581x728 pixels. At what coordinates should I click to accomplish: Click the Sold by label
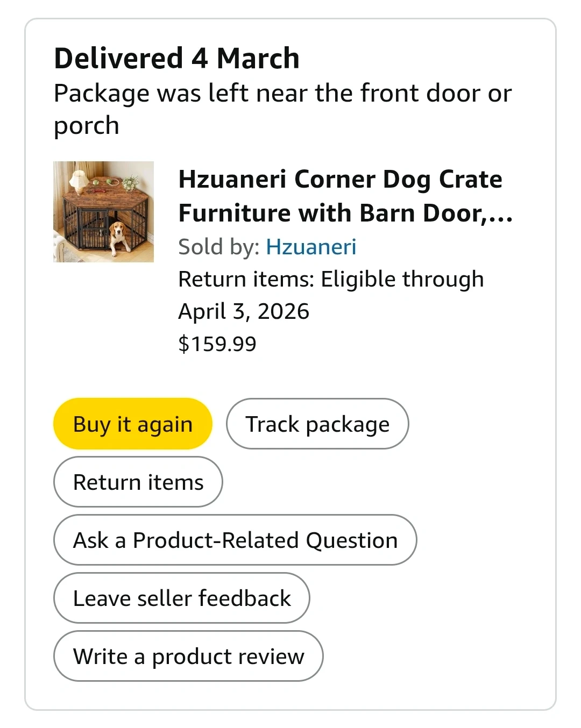click(x=218, y=247)
